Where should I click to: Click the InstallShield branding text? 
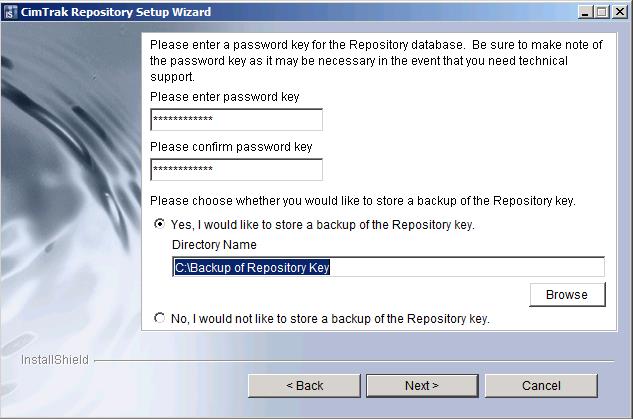click(55, 360)
